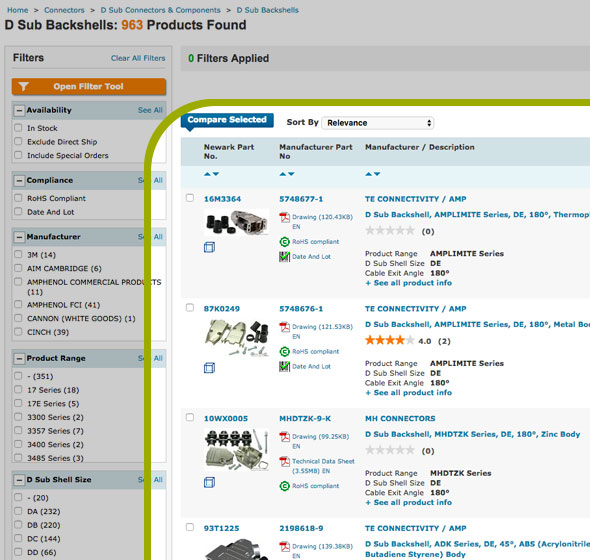The width and height of the screenshot is (590, 560).
Task: Open the 3D view icon under 16M3364
Action: click(209, 247)
